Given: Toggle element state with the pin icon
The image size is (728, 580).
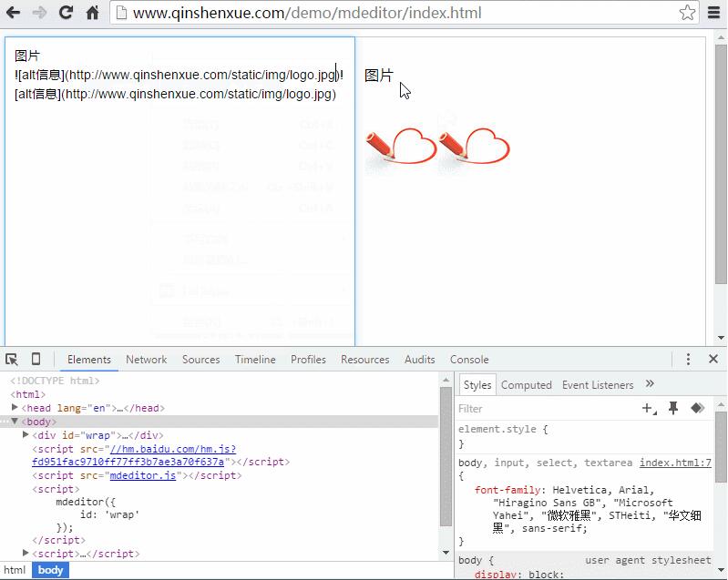Looking at the screenshot, I should point(673,409).
